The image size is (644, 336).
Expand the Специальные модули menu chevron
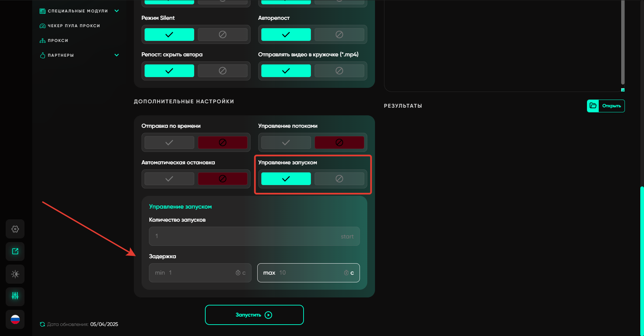coord(117,11)
